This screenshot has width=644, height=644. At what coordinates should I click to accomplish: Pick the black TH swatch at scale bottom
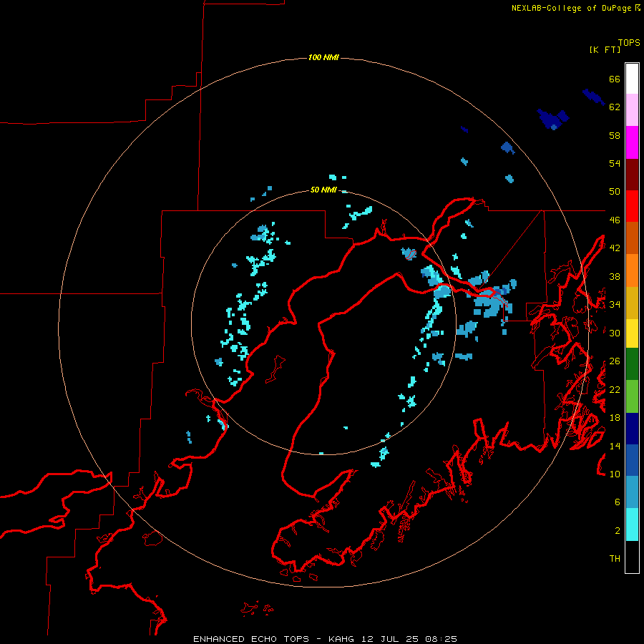click(632, 557)
